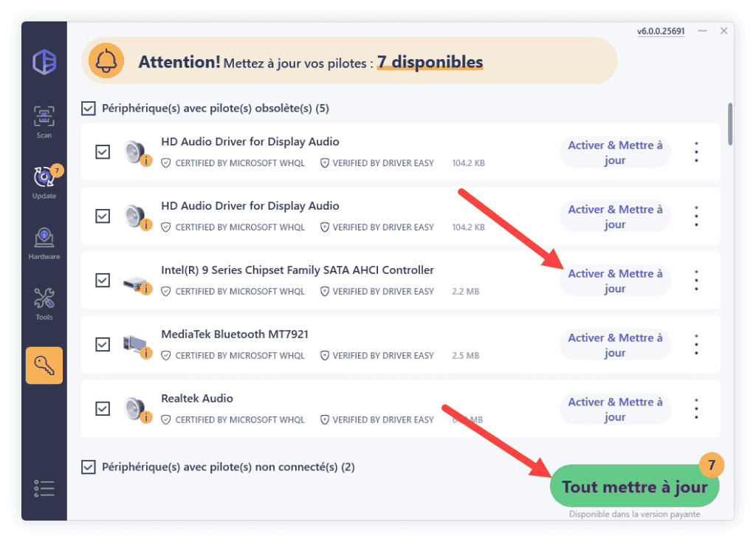Click the speaker icon of the second HD Audio Driver row
The height and width of the screenshot is (542, 756).
tap(137, 217)
